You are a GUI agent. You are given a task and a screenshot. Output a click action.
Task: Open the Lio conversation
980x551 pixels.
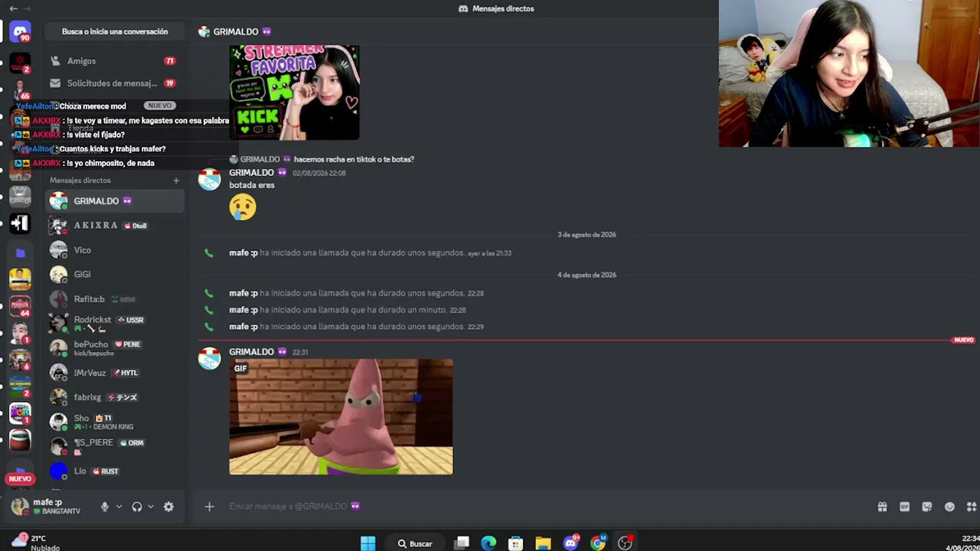click(x=114, y=471)
